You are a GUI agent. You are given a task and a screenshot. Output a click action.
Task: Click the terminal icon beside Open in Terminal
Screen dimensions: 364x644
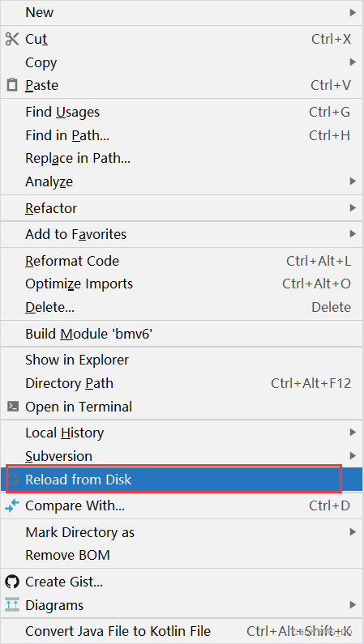click(13, 407)
